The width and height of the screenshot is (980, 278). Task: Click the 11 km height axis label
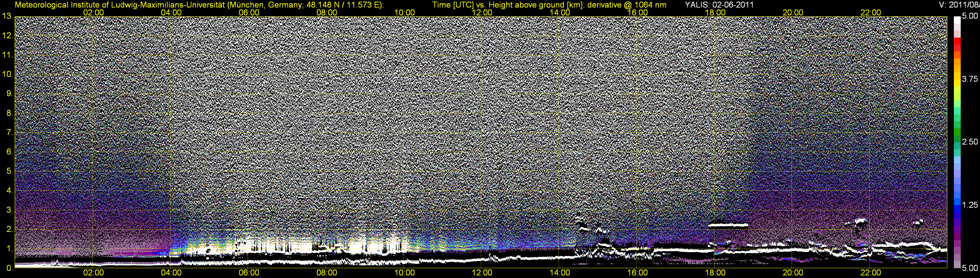7,55
